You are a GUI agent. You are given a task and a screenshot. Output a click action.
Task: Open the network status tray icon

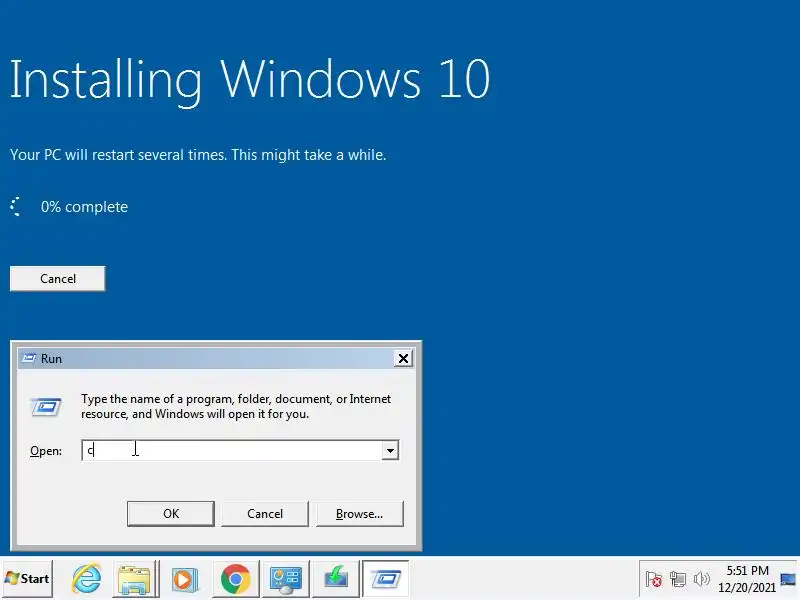678,579
